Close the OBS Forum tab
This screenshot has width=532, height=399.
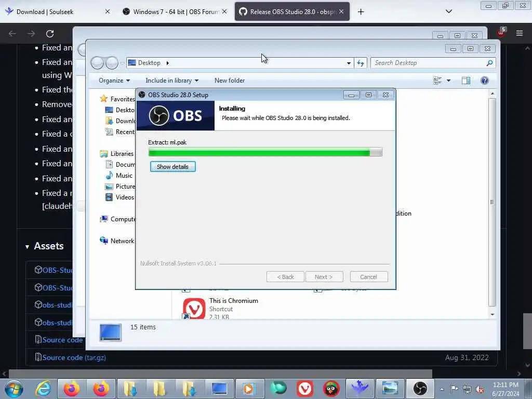point(224,12)
